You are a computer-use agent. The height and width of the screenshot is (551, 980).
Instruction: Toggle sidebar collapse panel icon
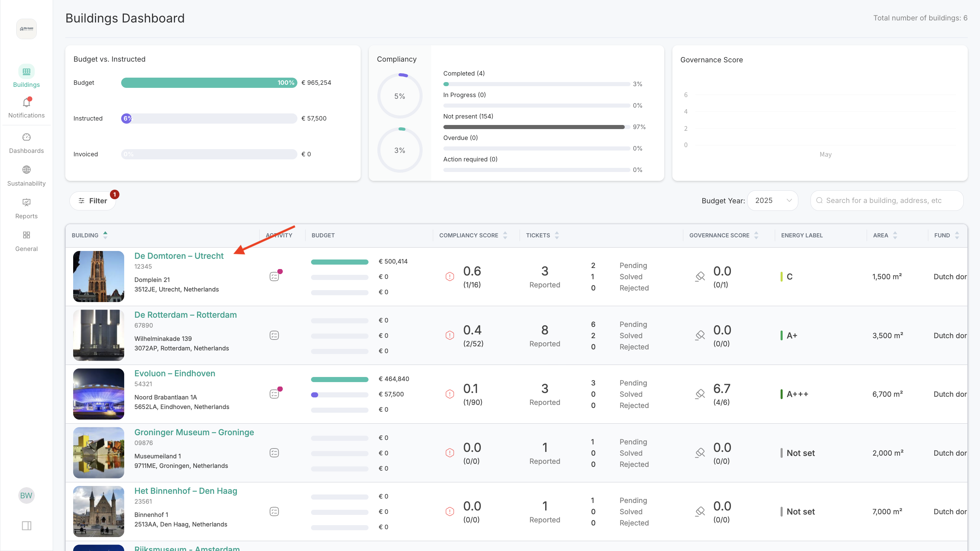tap(26, 525)
